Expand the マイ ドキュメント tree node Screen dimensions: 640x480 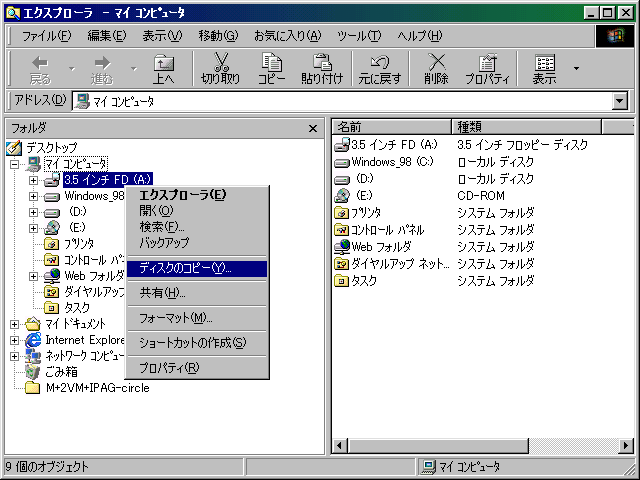[15, 324]
